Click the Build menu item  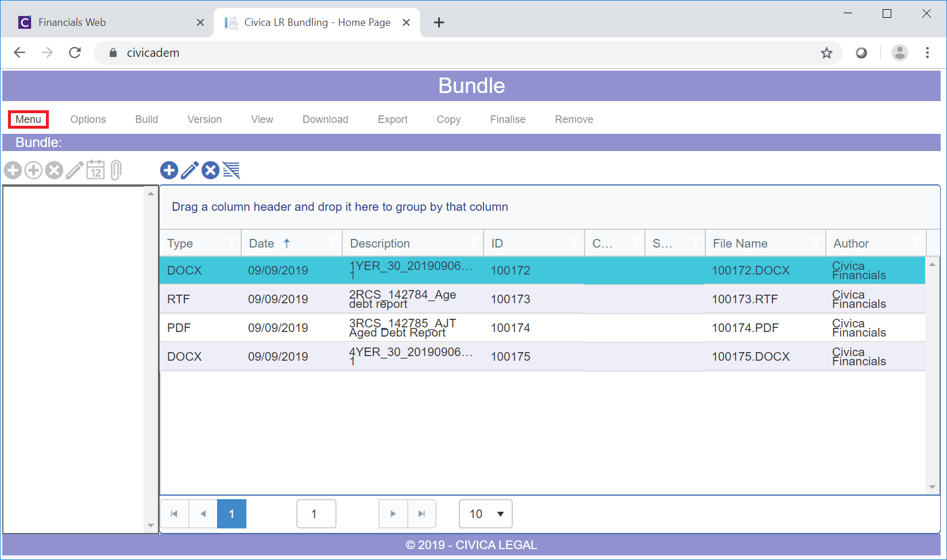[x=146, y=119]
